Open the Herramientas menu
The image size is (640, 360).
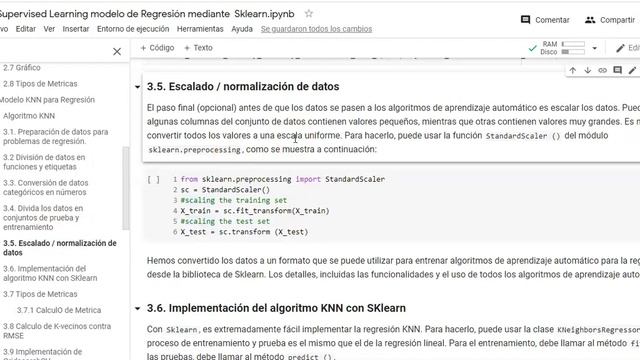coord(200,29)
